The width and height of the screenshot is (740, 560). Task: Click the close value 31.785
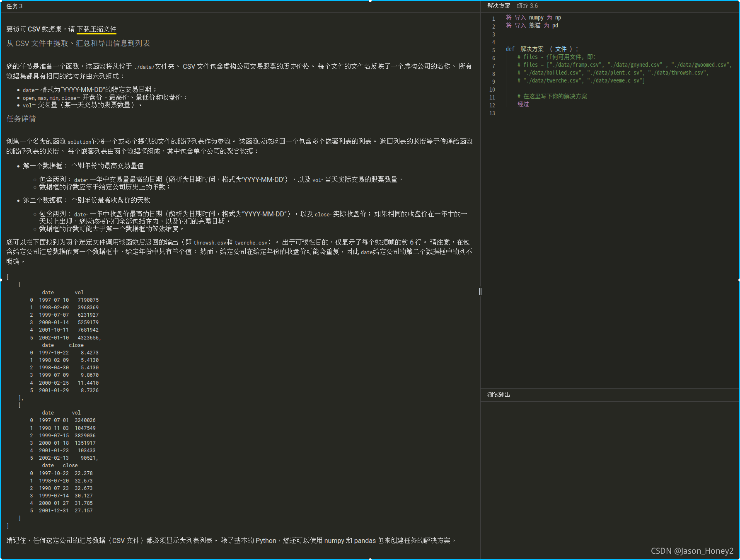pyautogui.click(x=84, y=503)
